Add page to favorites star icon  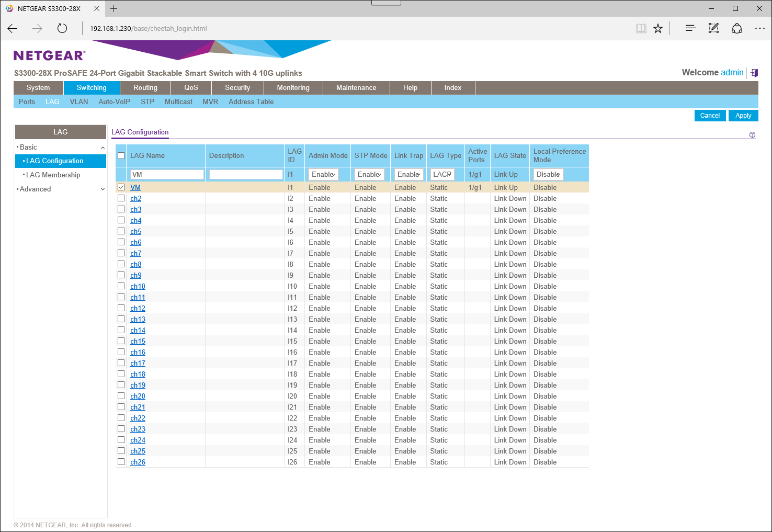pos(658,29)
